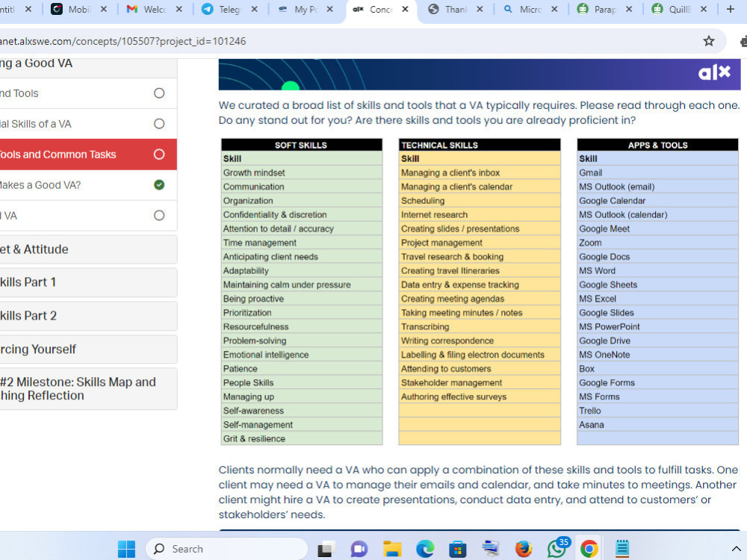Click the ALX logo in the banner
The height and width of the screenshot is (560, 747).
[714, 72]
